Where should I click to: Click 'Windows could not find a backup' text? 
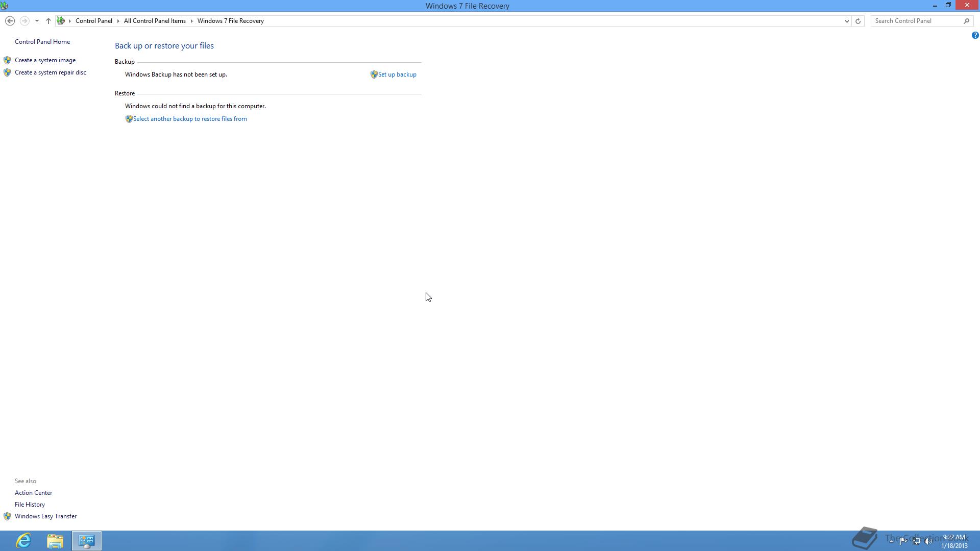(195, 106)
